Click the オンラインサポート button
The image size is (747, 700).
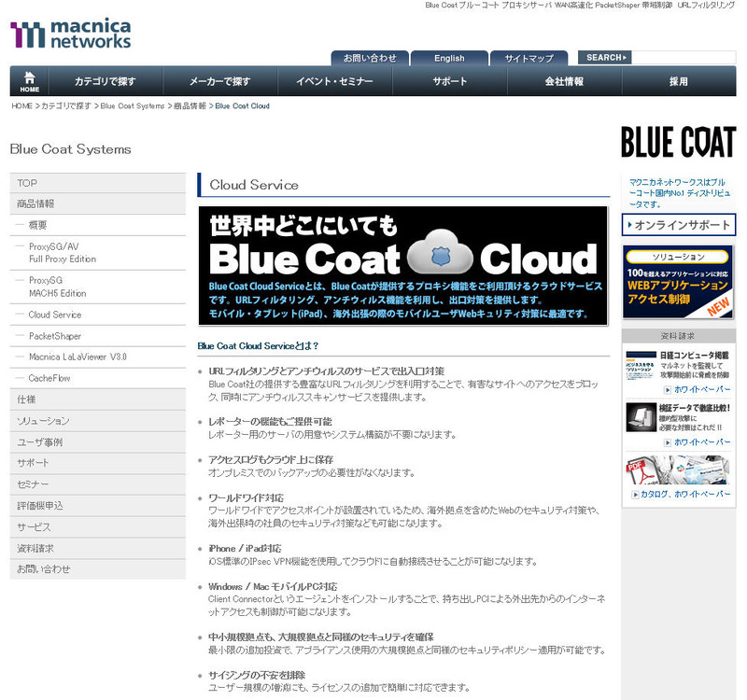pyautogui.click(x=678, y=225)
